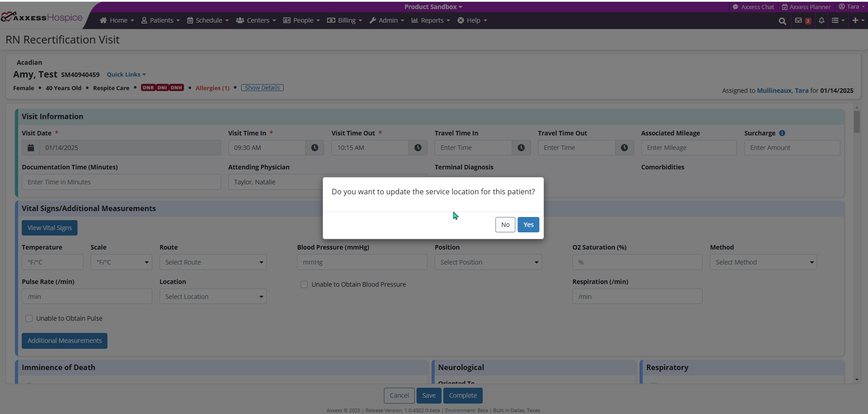Open the Reports menu

click(x=431, y=20)
